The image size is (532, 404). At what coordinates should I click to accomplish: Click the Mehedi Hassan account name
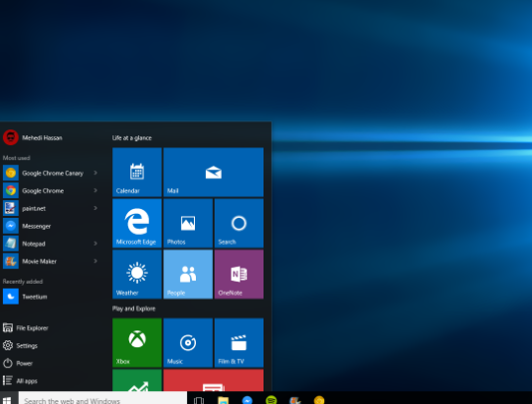coord(42,138)
